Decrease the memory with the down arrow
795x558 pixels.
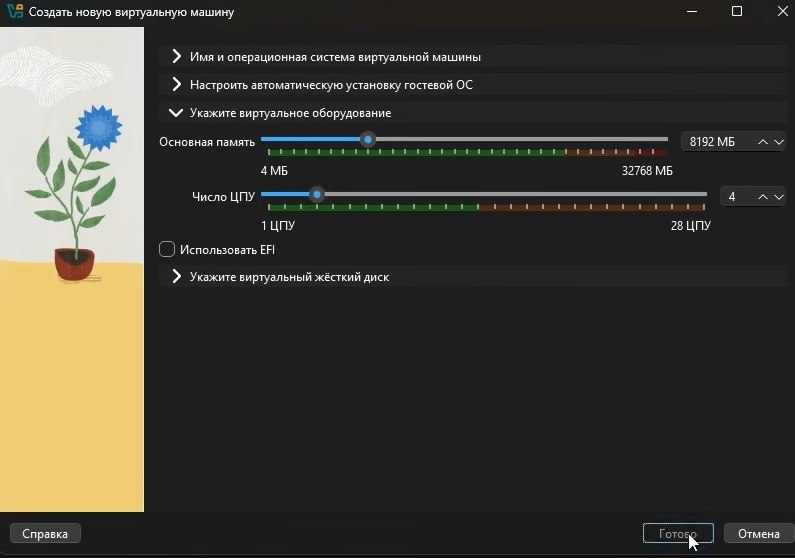(779, 142)
